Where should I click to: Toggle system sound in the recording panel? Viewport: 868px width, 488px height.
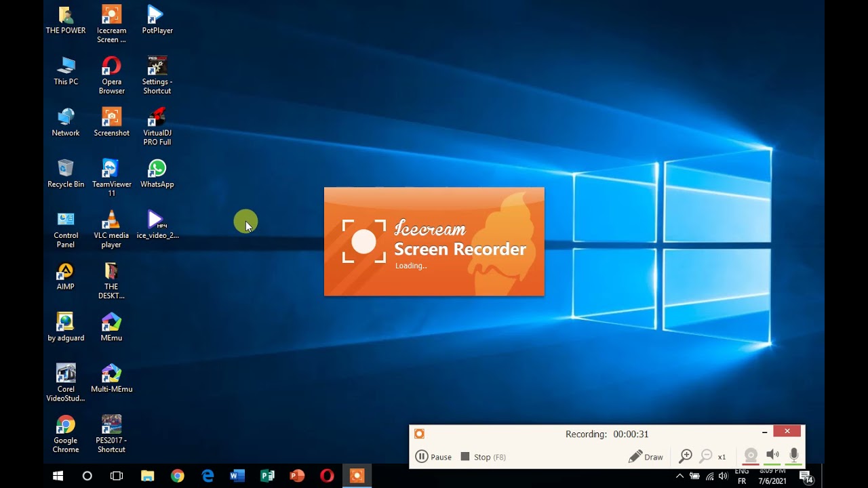(772, 455)
